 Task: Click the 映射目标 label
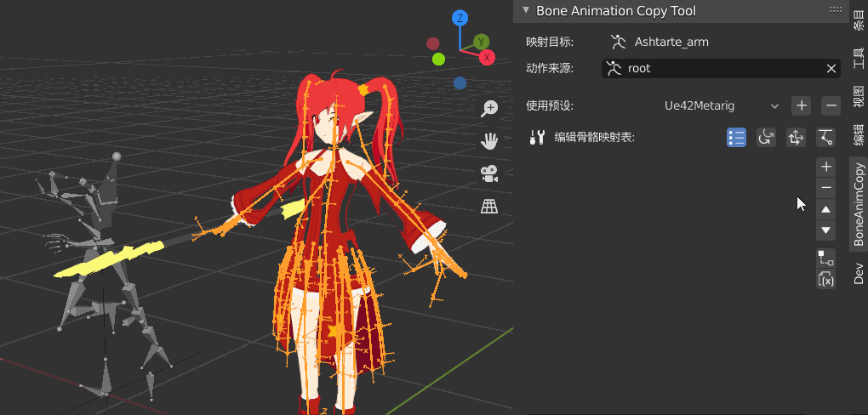coord(549,42)
